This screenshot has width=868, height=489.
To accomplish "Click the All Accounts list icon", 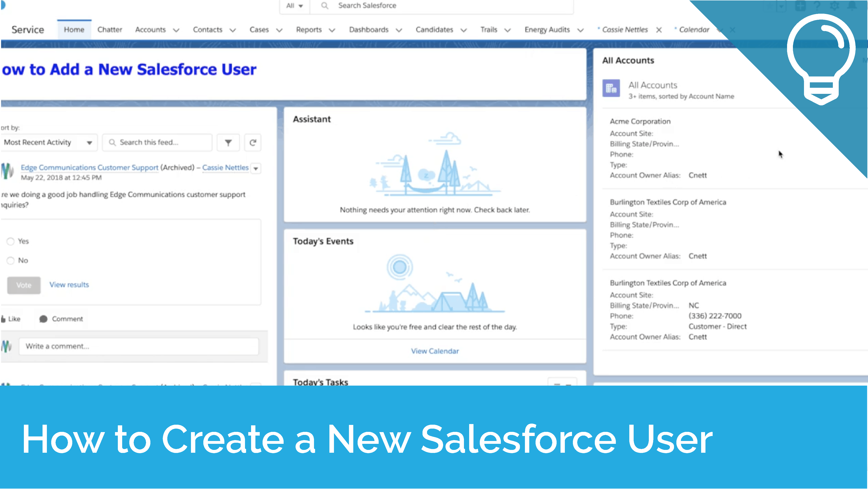I will coord(611,88).
